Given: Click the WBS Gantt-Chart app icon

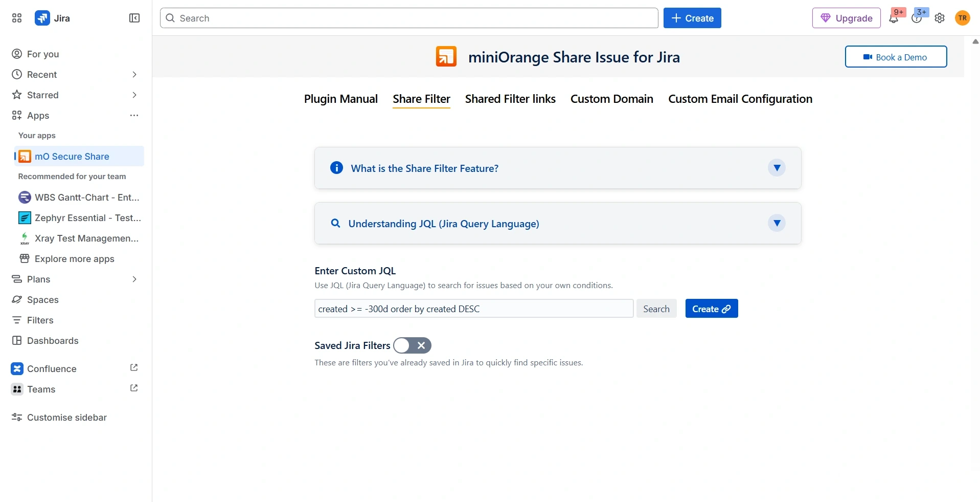Looking at the screenshot, I should tap(25, 198).
